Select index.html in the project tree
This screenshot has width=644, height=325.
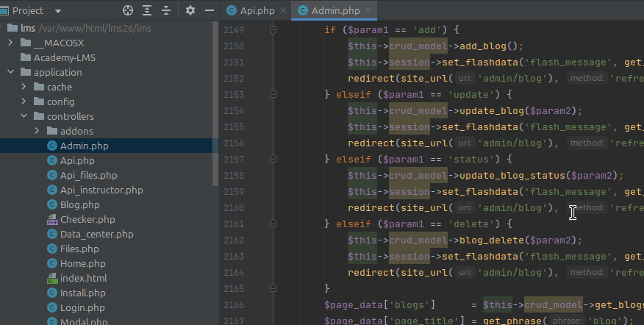(83, 278)
